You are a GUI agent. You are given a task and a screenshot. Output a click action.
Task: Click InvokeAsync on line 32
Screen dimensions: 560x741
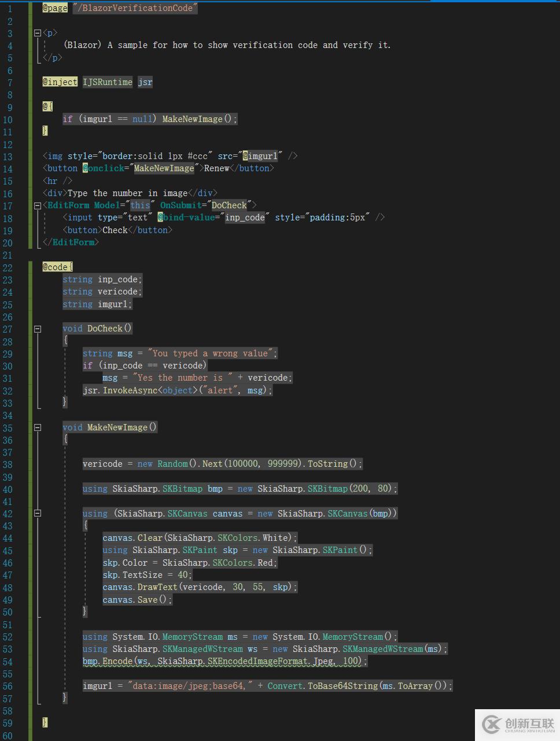130,390
